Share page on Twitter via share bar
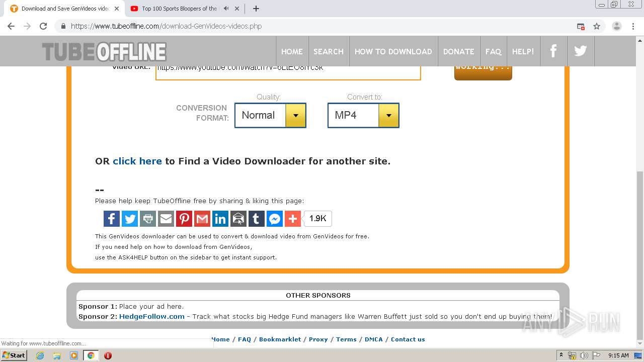The height and width of the screenshot is (362, 644). tap(130, 219)
